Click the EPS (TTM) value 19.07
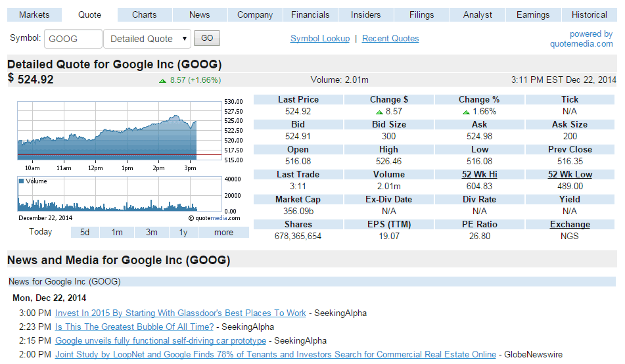Viewport: 625px width, 364px height. click(388, 237)
